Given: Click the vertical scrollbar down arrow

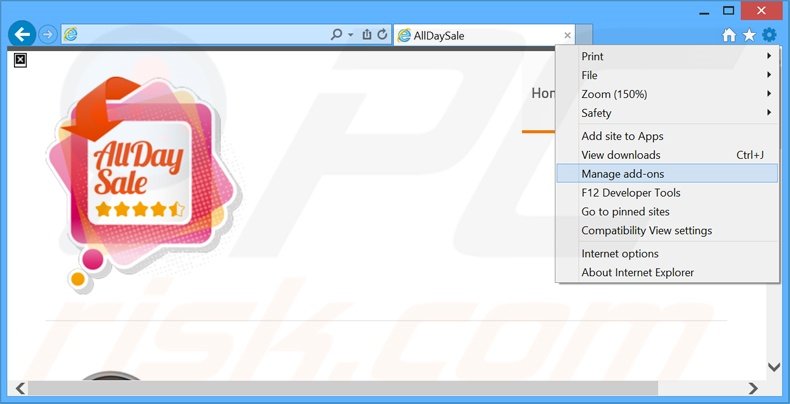Looking at the screenshot, I should [773, 367].
